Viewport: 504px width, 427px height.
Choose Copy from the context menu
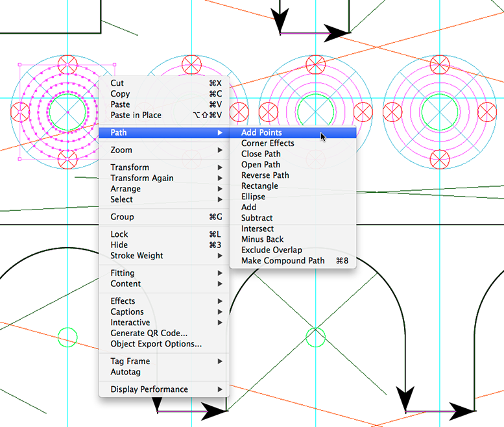164,93
